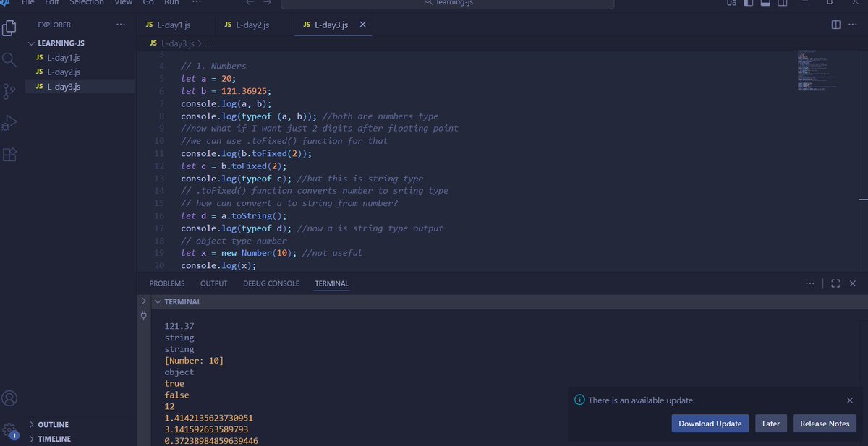Image resolution: width=868 pixels, height=446 pixels.
Task: Click JS icon beside L-day2.js in Explorer
Action: coord(40,72)
